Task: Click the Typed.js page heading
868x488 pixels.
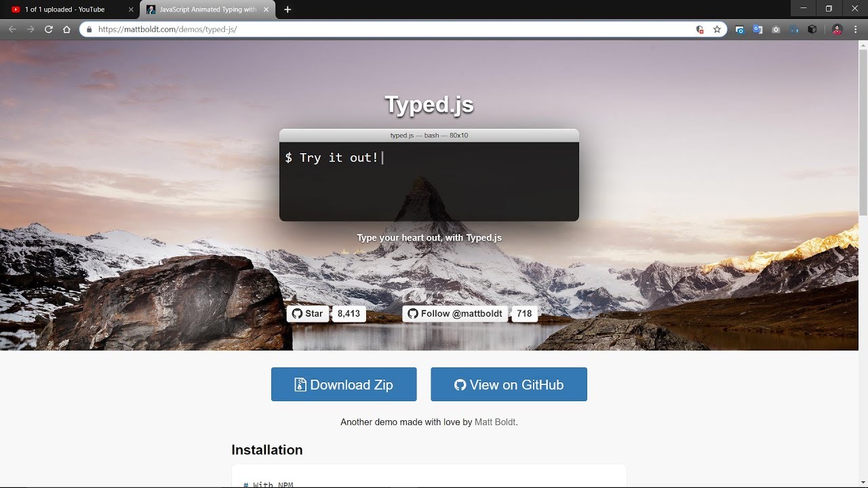Action: pyautogui.click(x=429, y=104)
